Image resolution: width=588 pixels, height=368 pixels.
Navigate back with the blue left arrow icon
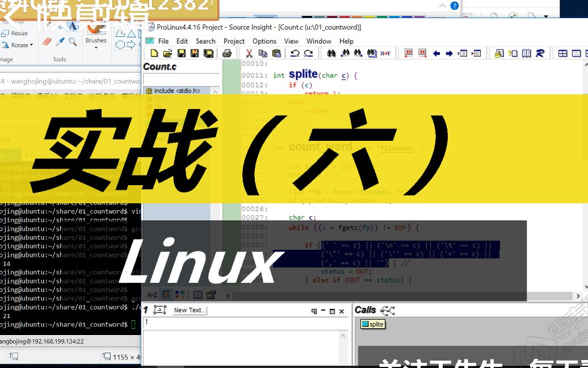click(x=436, y=53)
